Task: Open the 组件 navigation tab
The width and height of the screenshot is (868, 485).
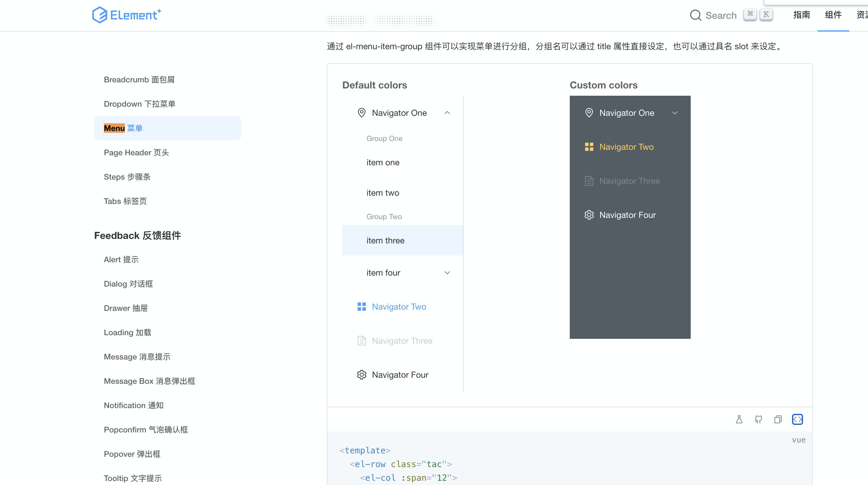Action: pyautogui.click(x=833, y=15)
